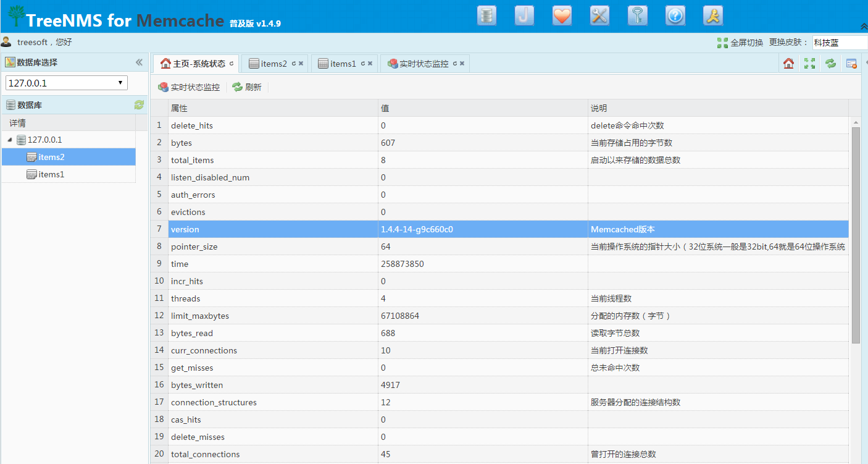This screenshot has height=464, width=868.
Task: Open the 127.0.0.1 server dropdown
Action: point(67,83)
